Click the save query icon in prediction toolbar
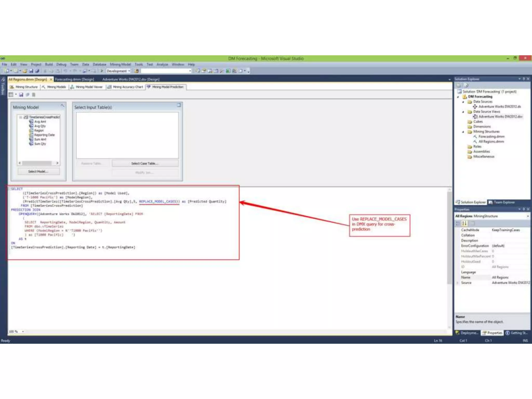The height and width of the screenshot is (399, 532). [x=21, y=95]
